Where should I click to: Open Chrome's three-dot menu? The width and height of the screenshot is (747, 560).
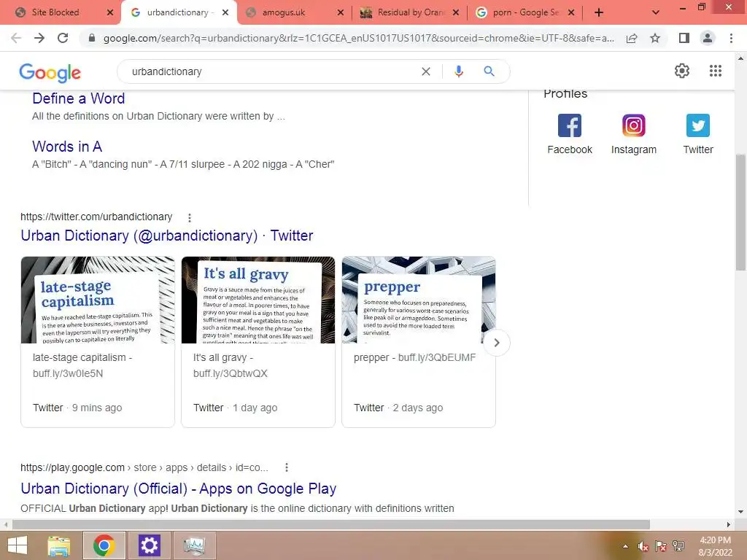coord(731,38)
